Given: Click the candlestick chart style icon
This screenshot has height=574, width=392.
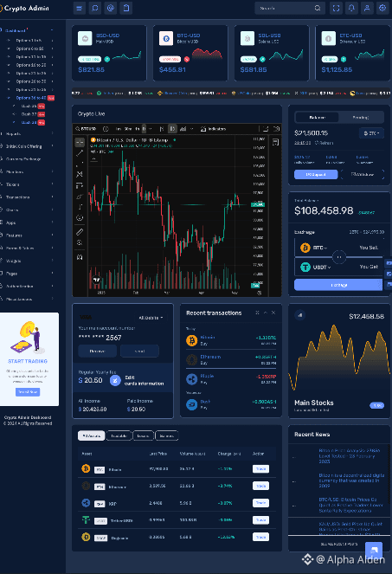Looking at the screenshot, I should 172,129.
